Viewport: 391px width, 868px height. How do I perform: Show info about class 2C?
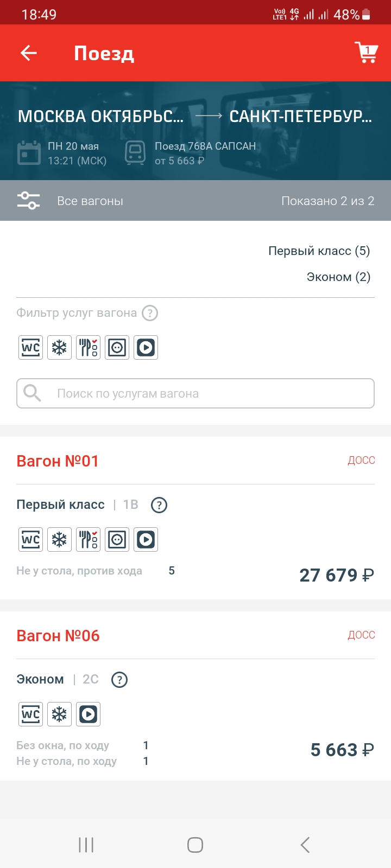click(119, 680)
